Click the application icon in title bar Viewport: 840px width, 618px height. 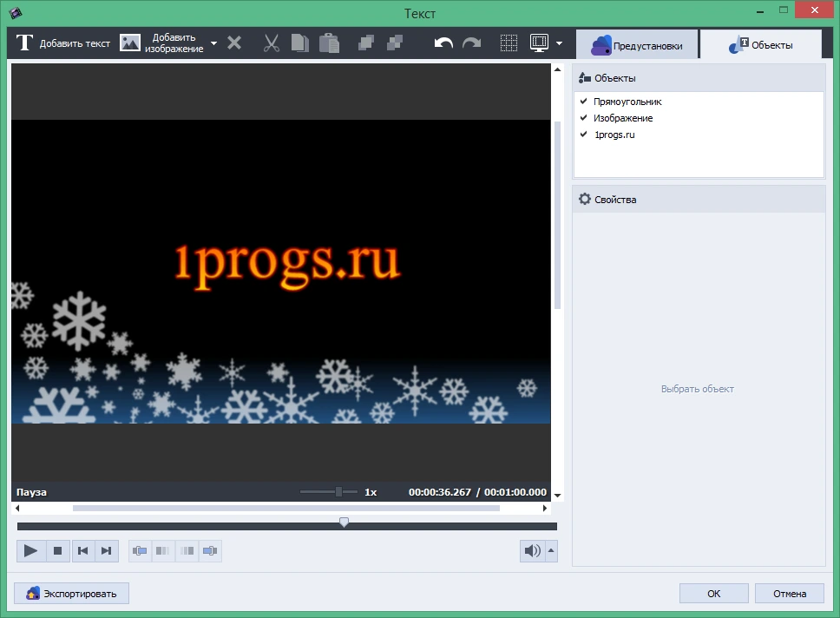pyautogui.click(x=16, y=12)
